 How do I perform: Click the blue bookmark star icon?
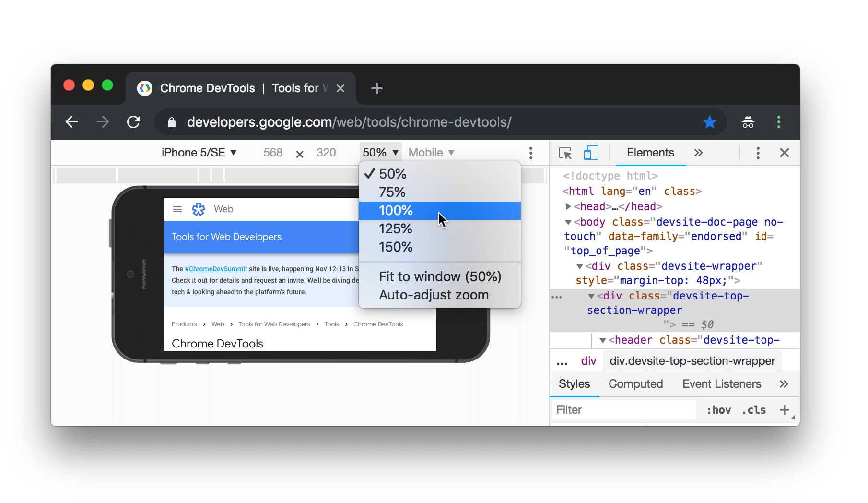[709, 122]
